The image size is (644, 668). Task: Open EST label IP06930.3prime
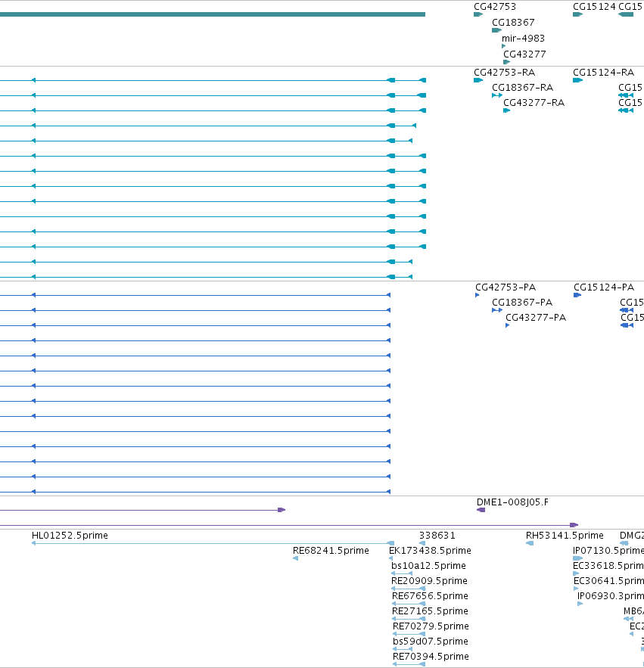point(611,595)
